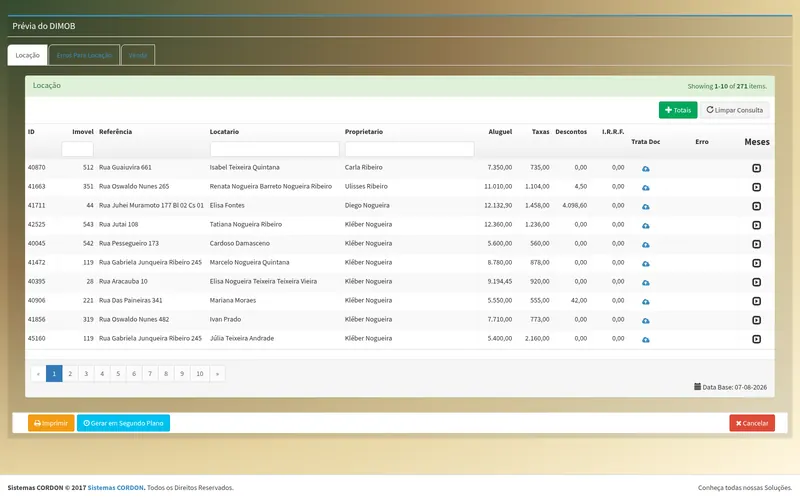800x500 pixels.
Task: Click cloud upload icon for Mariana Moraes row
Action: (x=645, y=302)
